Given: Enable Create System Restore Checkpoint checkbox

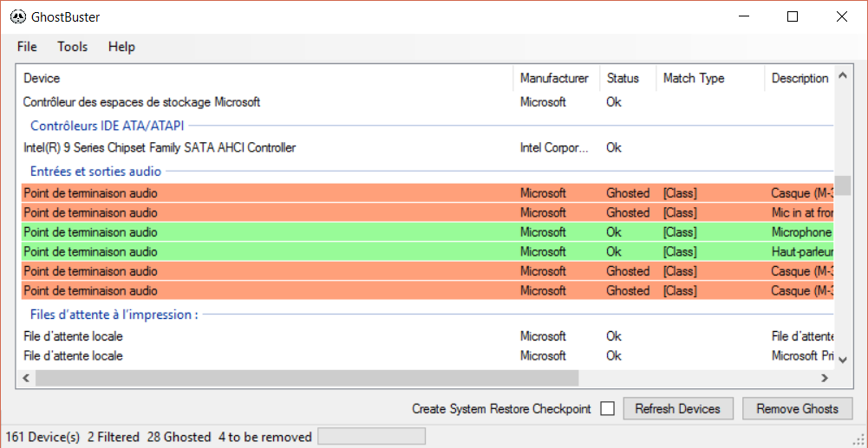Looking at the screenshot, I should point(608,409).
